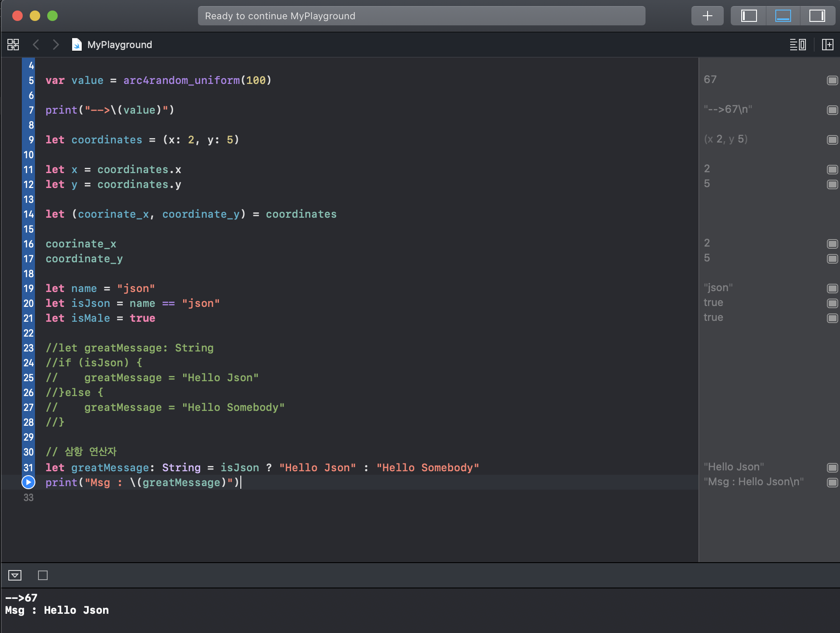Open the editor options lines icon
Image resolution: width=840 pixels, height=633 pixels.
pos(798,45)
